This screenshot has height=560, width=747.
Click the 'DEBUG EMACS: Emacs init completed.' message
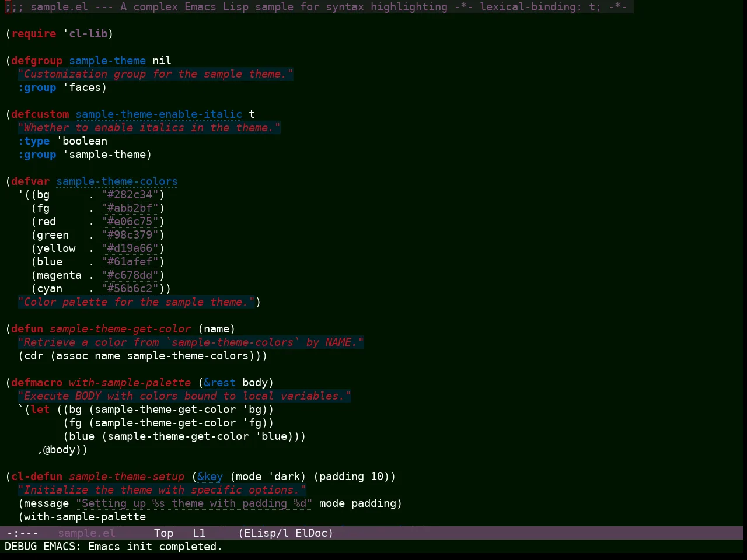(114, 547)
